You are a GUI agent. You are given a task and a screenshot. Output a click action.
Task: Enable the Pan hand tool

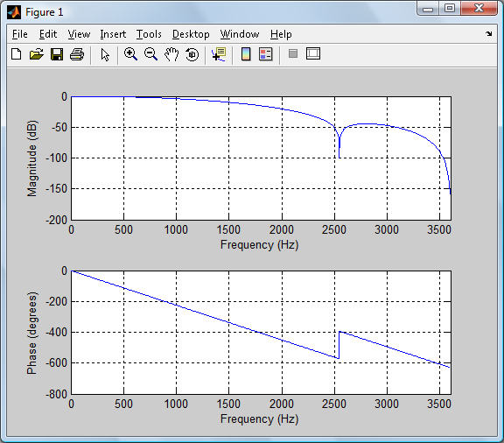[171, 54]
